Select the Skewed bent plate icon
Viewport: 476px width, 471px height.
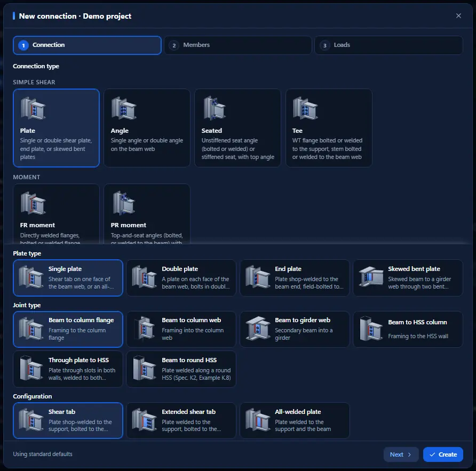[371, 277]
